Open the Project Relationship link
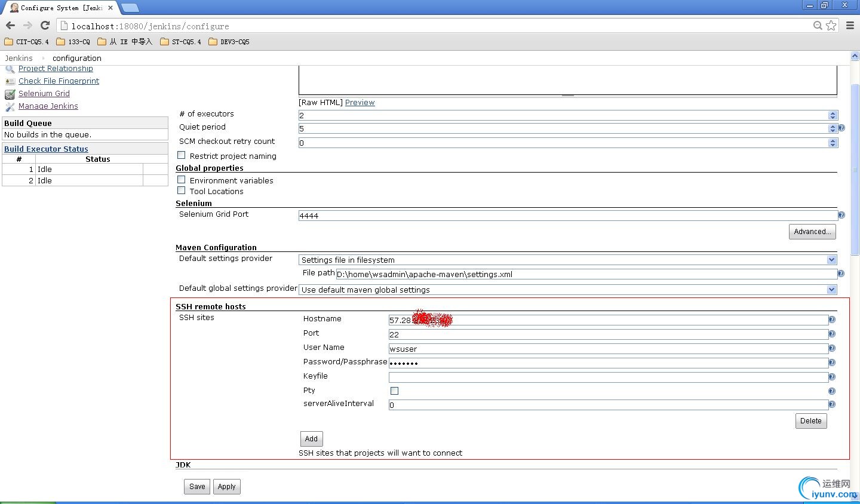 pyautogui.click(x=56, y=69)
